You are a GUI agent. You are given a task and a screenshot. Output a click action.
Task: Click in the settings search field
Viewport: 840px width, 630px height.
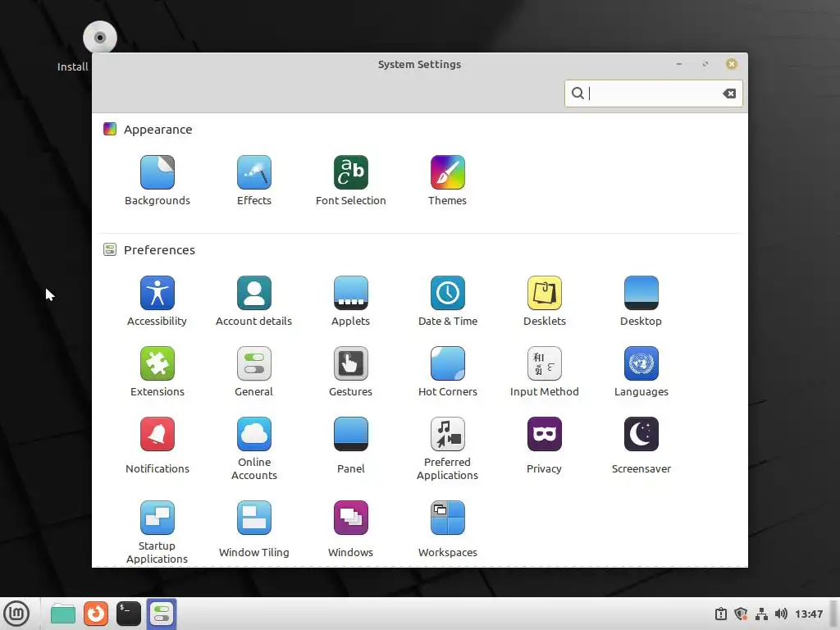pyautogui.click(x=653, y=94)
